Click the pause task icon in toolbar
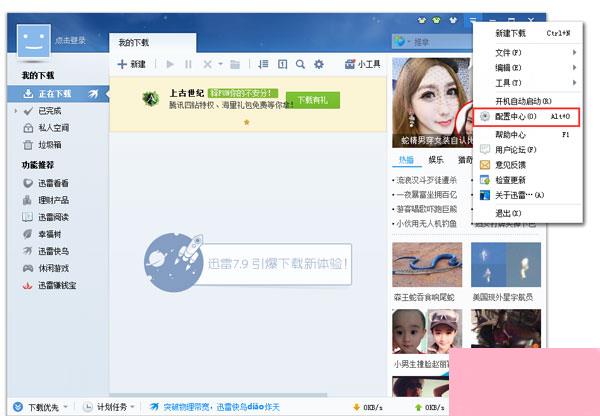This screenshot has height=416, width=600. 188,64
